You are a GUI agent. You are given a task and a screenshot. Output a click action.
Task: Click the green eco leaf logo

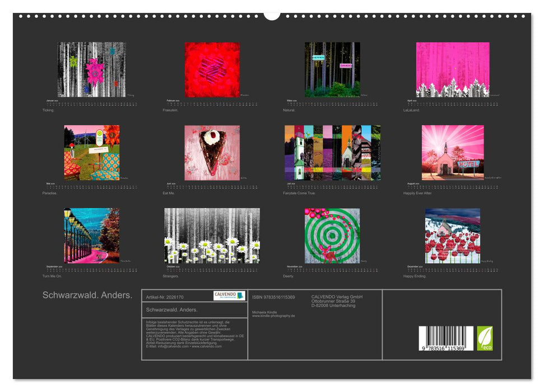click(x=485, y=338)
